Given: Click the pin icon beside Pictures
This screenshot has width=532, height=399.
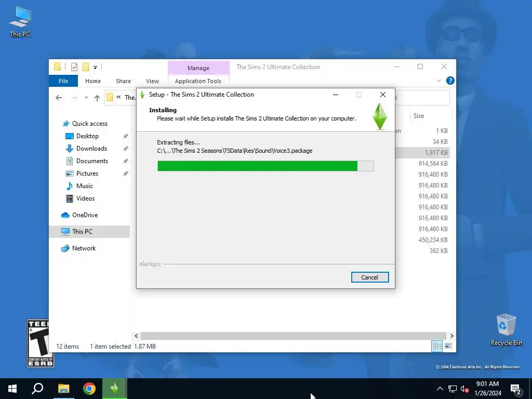Looking at the screenshot, I should tap(126, 174).
